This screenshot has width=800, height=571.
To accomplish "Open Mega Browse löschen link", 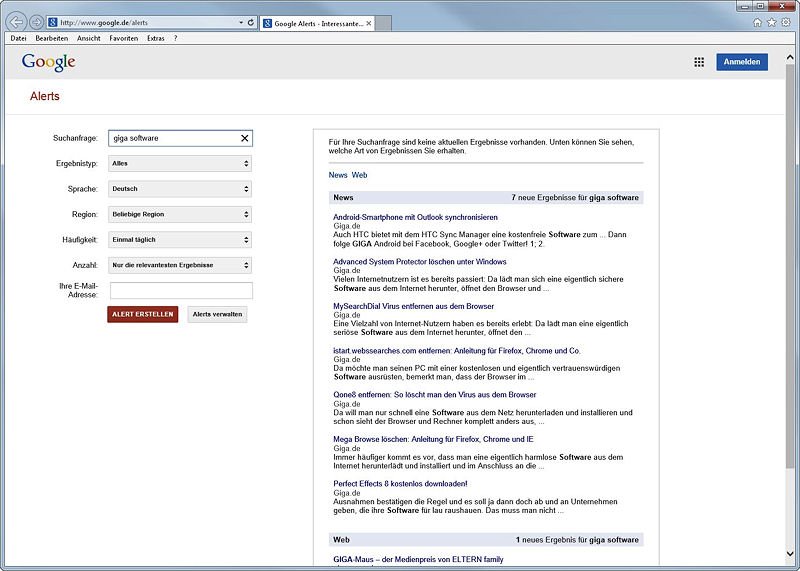I will (434, 439).
